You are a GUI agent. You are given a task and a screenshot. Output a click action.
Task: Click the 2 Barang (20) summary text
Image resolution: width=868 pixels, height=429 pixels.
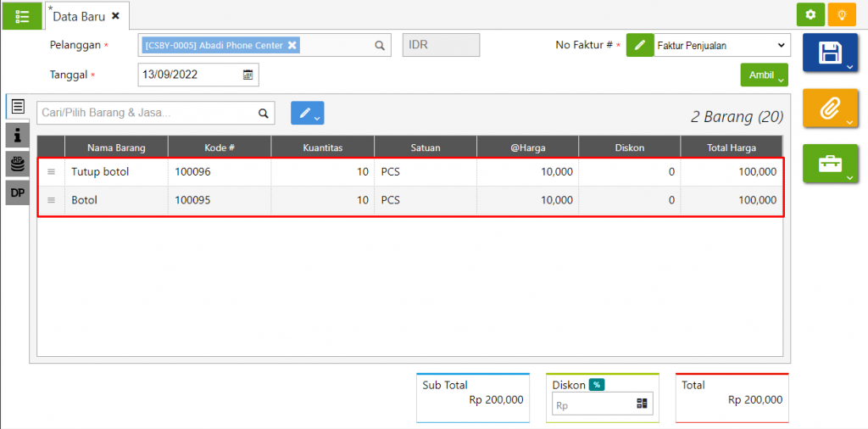point(737,117)
